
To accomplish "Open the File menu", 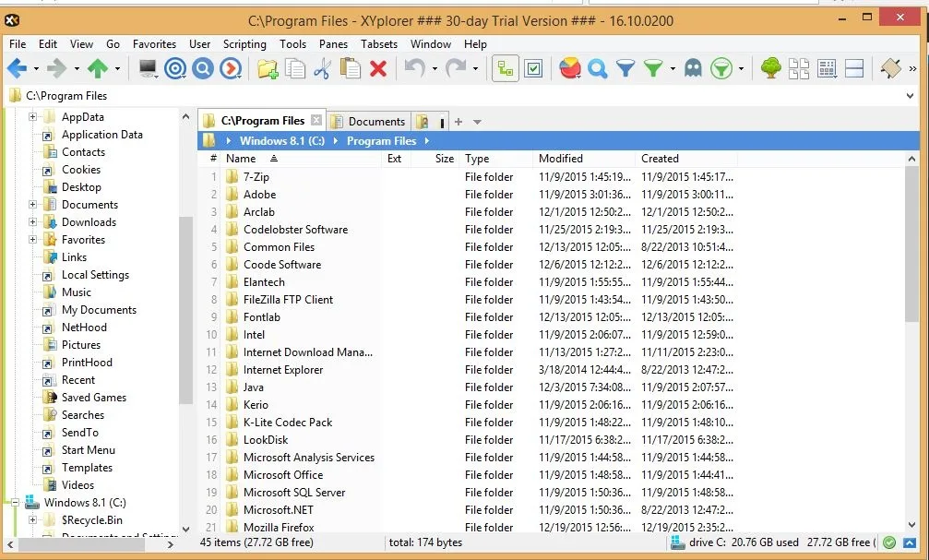I will (18, 44).
